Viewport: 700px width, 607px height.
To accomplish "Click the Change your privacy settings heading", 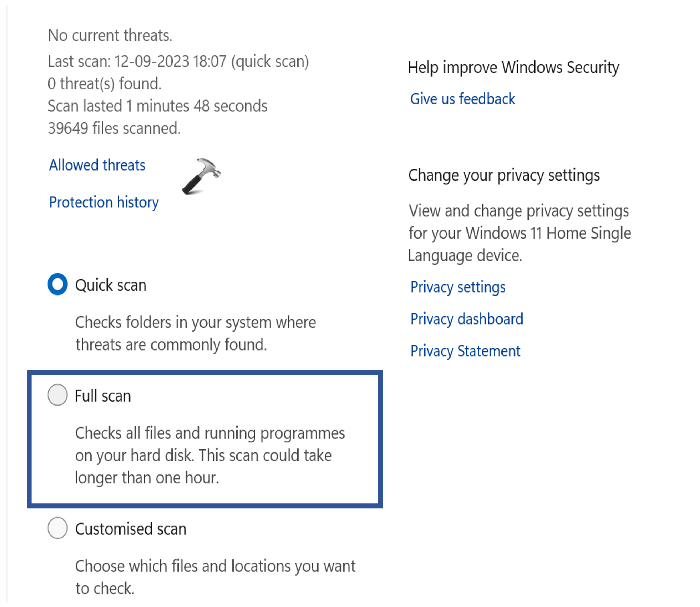I will coord(504,175).
